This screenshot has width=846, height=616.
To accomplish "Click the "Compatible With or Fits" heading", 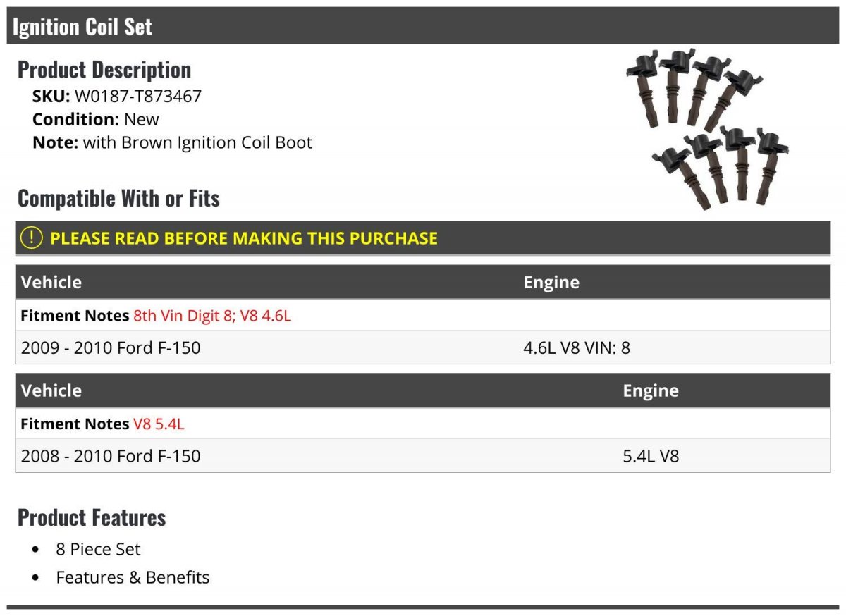I will 118,198.
